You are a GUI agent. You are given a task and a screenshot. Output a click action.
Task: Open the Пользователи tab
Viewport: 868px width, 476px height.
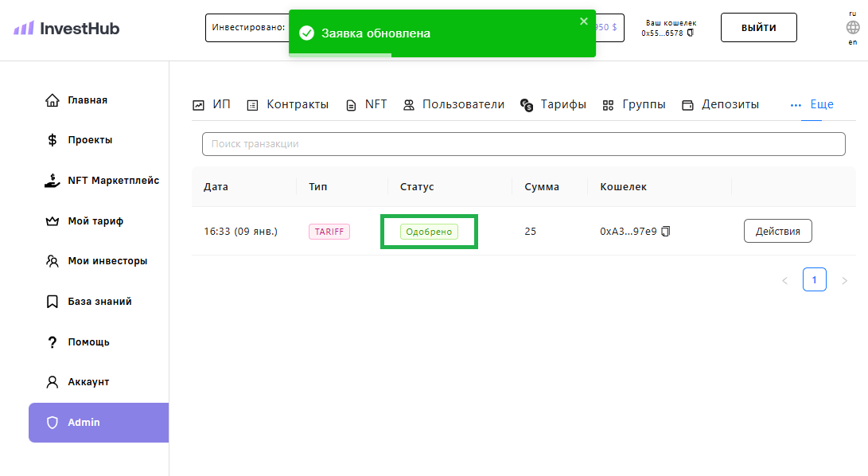click(x=453, y=104)
